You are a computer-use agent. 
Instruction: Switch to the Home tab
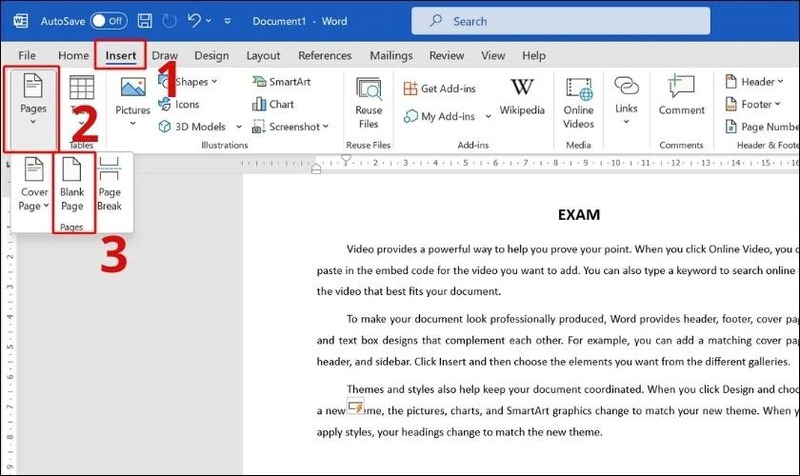[x=73, y=55]
